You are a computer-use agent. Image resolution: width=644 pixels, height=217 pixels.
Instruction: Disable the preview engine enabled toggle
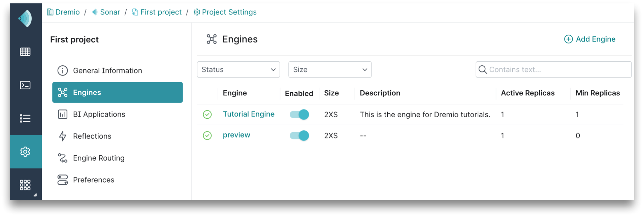point(299,135)
